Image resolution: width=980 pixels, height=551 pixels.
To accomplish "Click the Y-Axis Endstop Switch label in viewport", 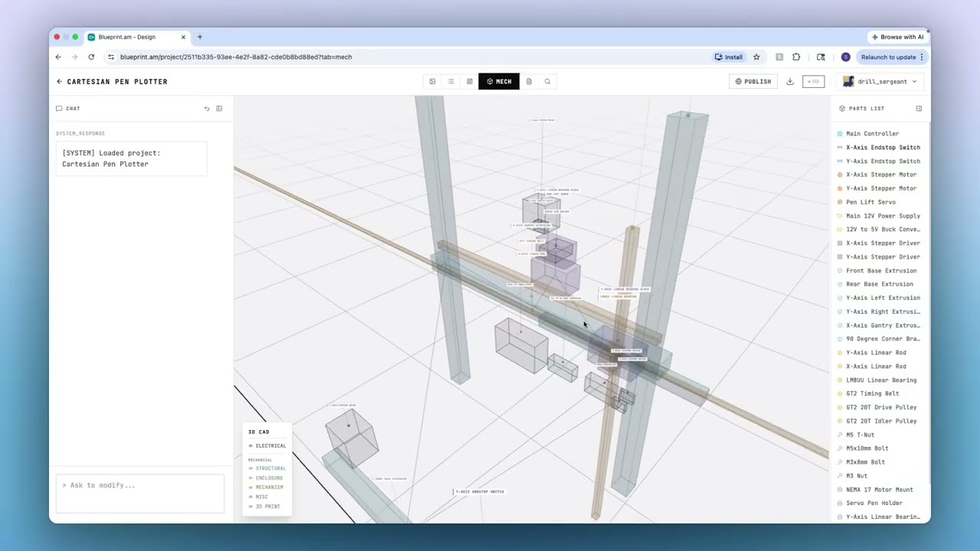I will (479, 491).
